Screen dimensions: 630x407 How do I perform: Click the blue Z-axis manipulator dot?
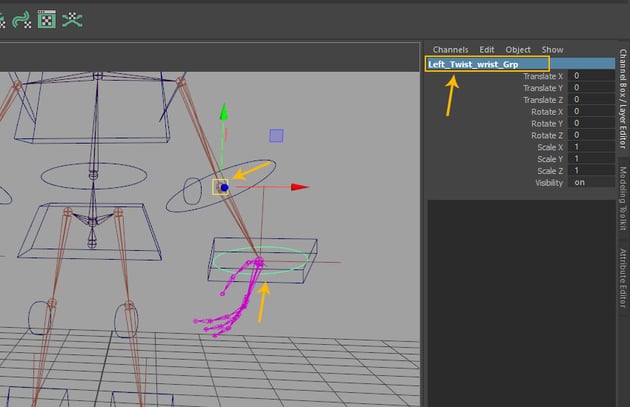click(225, 187)
